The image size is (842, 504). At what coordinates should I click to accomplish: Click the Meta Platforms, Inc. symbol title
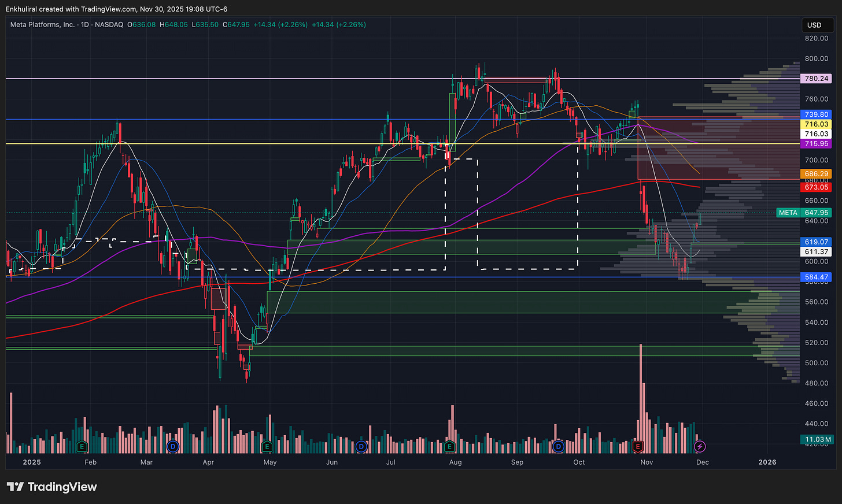point(43,25)
